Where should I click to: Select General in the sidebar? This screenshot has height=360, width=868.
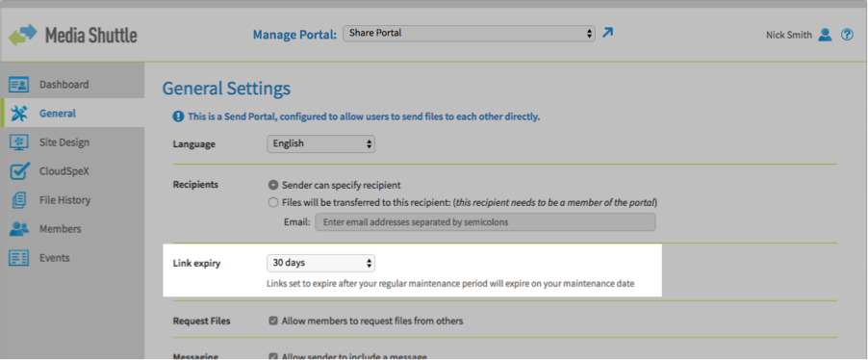point(58,114)
